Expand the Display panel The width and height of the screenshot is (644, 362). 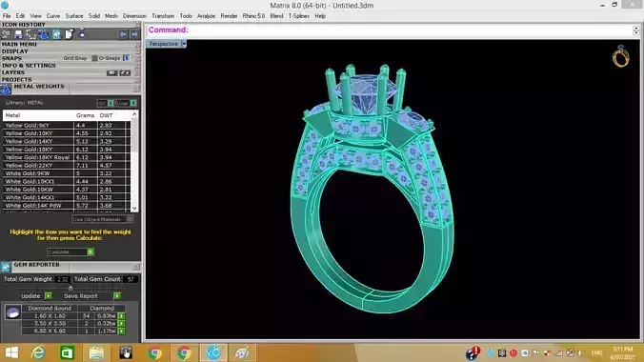tap(15, 50)
